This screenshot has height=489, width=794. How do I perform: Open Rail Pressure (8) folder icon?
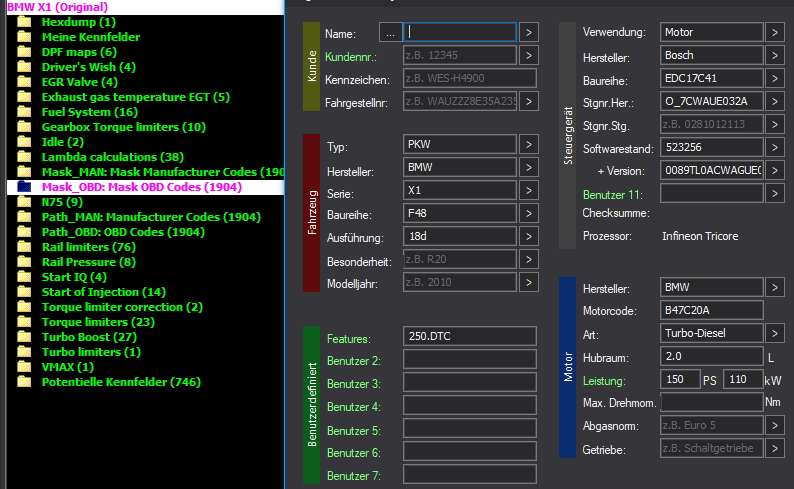pyautogui.click(x=24, y=262)
